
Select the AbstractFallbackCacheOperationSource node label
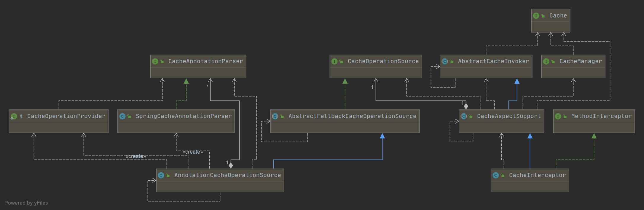(352, 116)
